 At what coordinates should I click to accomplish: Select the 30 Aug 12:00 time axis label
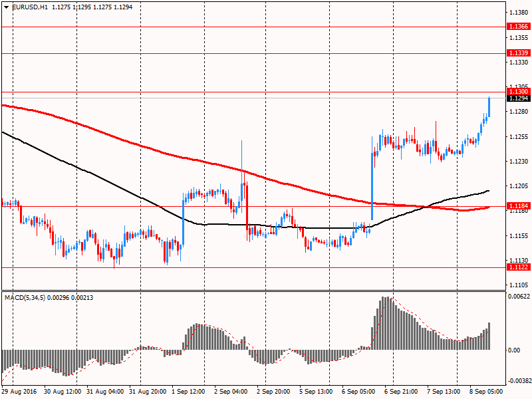pyautogui.click(x=63, y=392)
